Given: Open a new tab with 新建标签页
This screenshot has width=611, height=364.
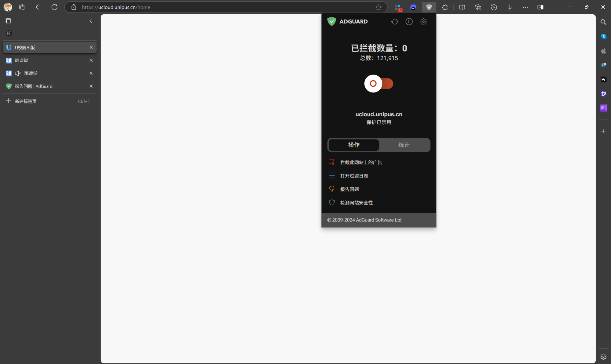Looking at the screenshot, I should point(26,101).
